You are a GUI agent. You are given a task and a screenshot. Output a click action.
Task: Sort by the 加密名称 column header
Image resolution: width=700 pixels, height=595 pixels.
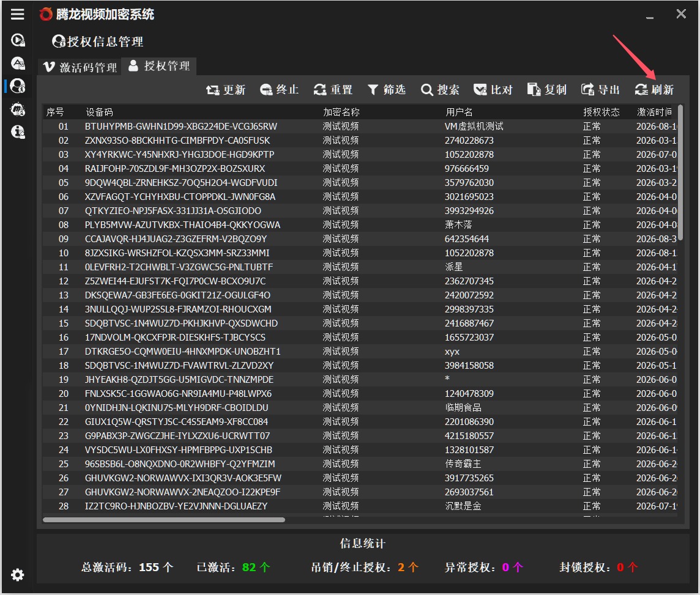(341, 112)
